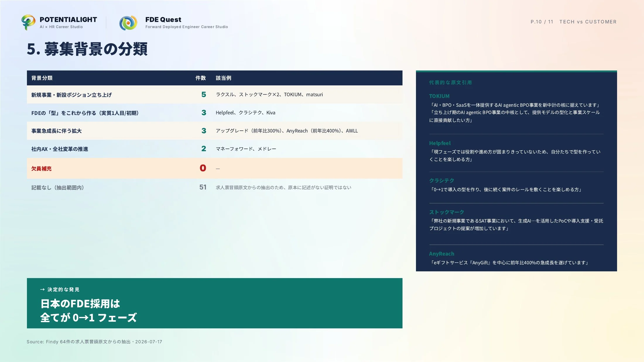Click the "FDE Quest" title text
This screenshot has width=644, height=362.
[163, 20]
